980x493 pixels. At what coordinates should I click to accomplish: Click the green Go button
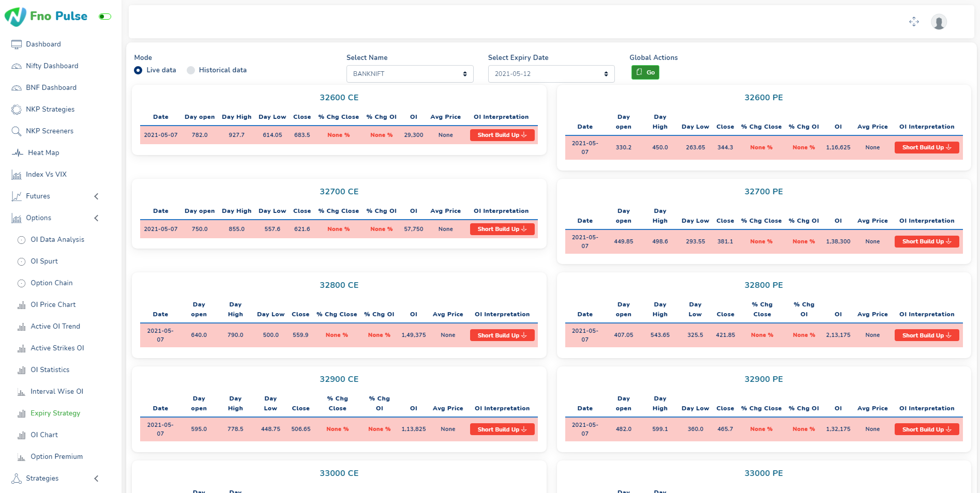tap(645, 72)
